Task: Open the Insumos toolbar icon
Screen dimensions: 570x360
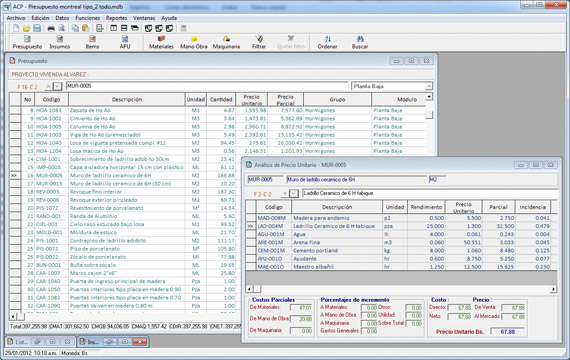Action: pos(60,42)
